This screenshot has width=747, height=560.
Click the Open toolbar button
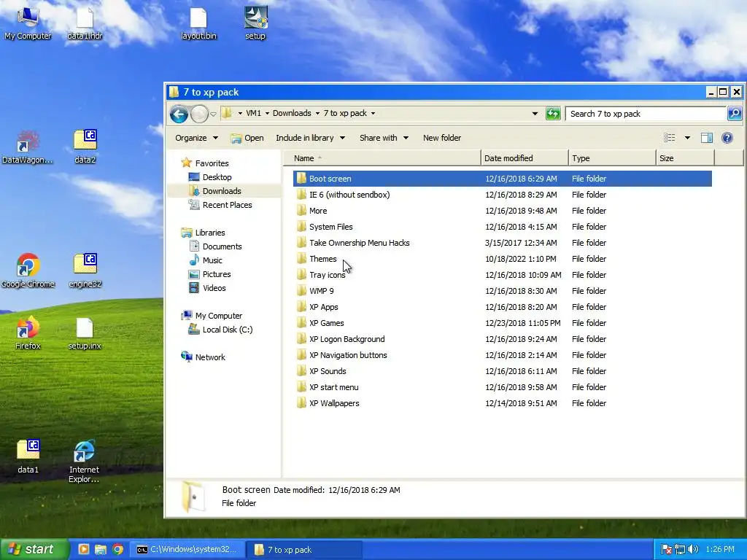pyautogui.click(x=247, y=138)
